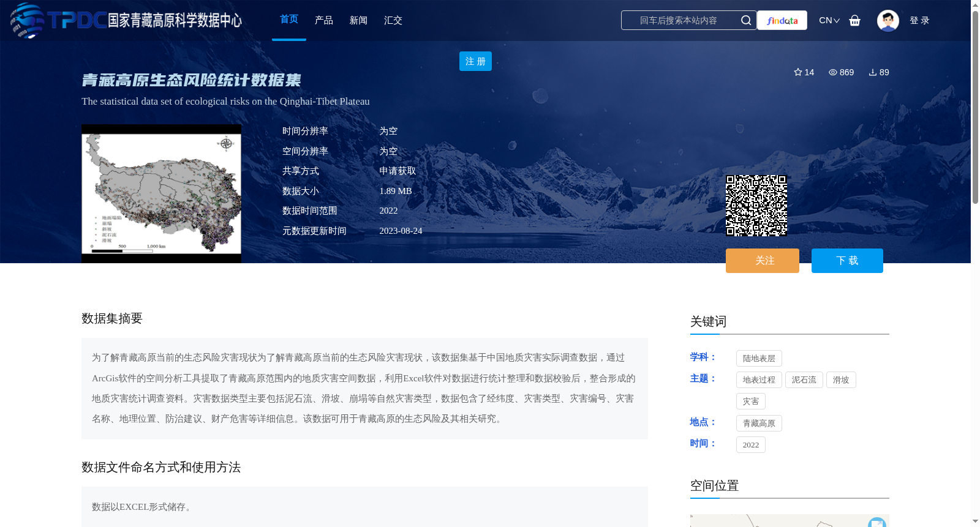Click the 注册 button
The image size is (980, 527).
click(x=475, y=61)
